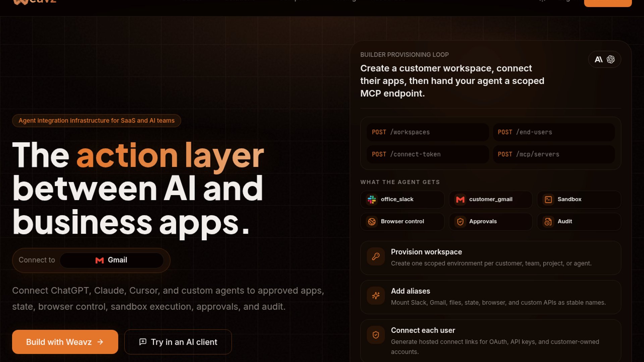
Task: Select the Sandbox chip label
Action: click(570, 199)
